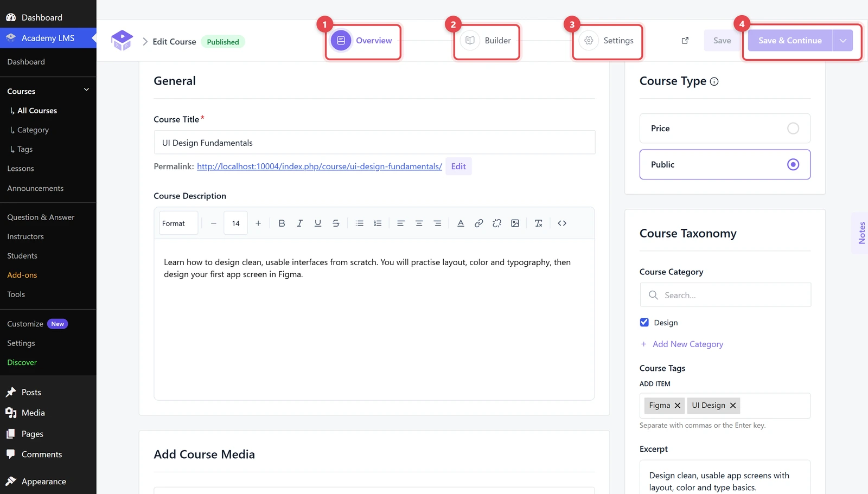The width and height of the screenshot is (868, 494).
Task: Search in the Course Category field
Action: point(725,295)
